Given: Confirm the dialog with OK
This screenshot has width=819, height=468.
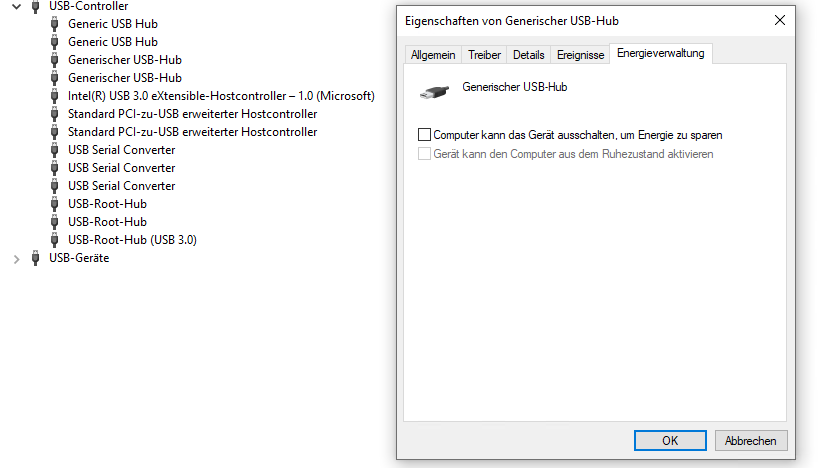Looking at the screenshot, I should 670,440.
